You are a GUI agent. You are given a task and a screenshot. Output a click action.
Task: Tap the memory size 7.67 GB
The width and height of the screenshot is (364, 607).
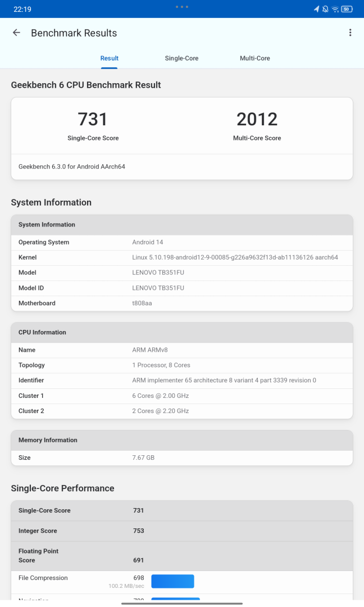pyautogui.click(x=143, y=457)
